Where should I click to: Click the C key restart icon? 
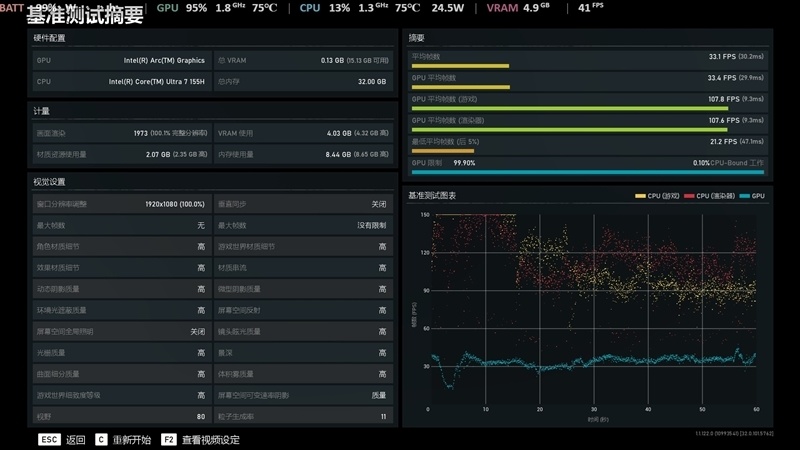pos(101,439)
